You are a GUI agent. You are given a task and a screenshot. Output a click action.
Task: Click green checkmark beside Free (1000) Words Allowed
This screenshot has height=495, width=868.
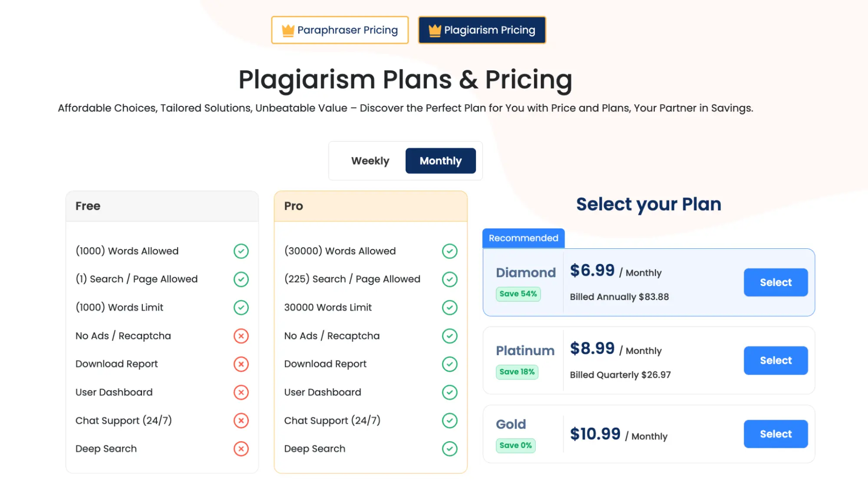click(x=241, y=251)
